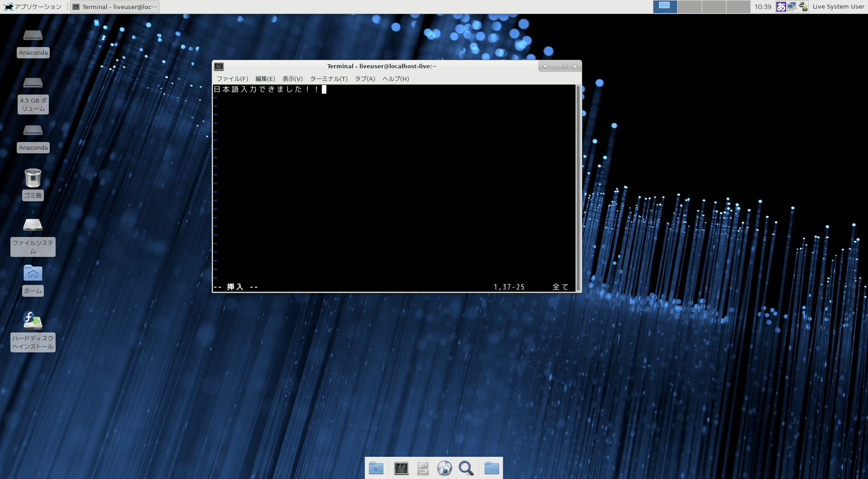
Task: Click the magnifying glass application finder
Action: (466, 468)
